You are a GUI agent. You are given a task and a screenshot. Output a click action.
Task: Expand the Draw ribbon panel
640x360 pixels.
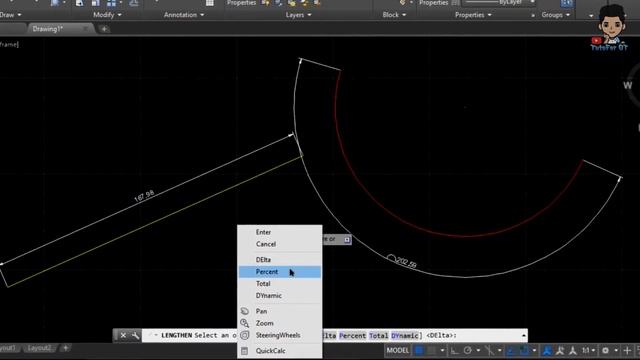[9, 15]
